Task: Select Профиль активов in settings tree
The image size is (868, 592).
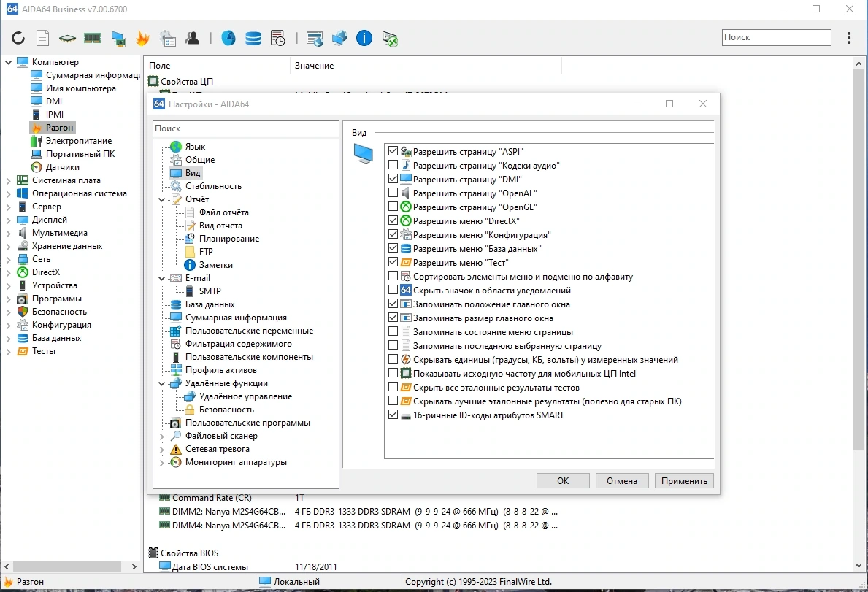Action: pyautogui.click(x=221, y=370)
